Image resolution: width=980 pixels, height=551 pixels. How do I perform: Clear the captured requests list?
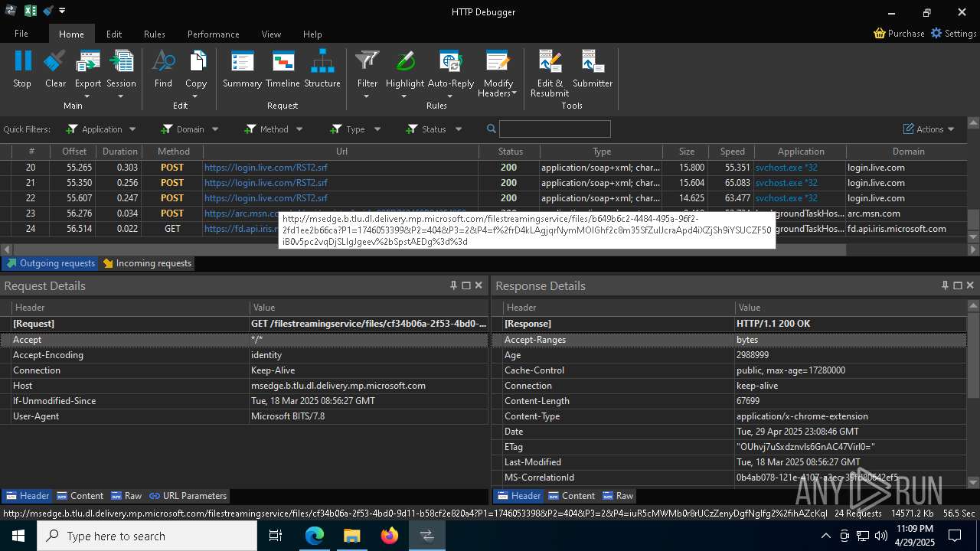(55, 61)
